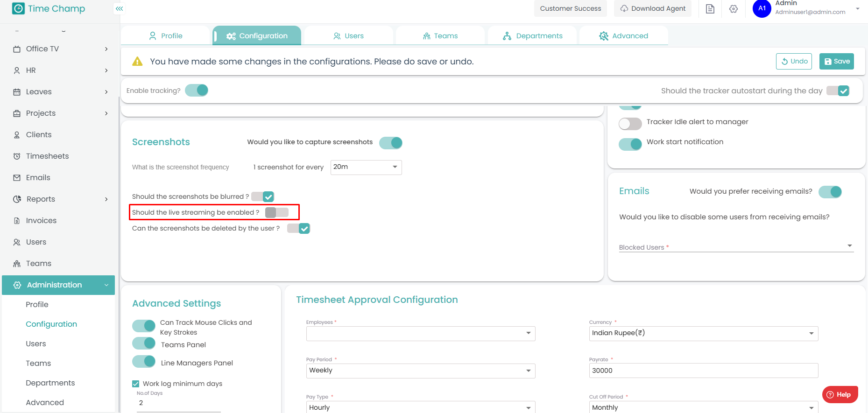Click the Time Champ logo icon

[x=18, y=8]
